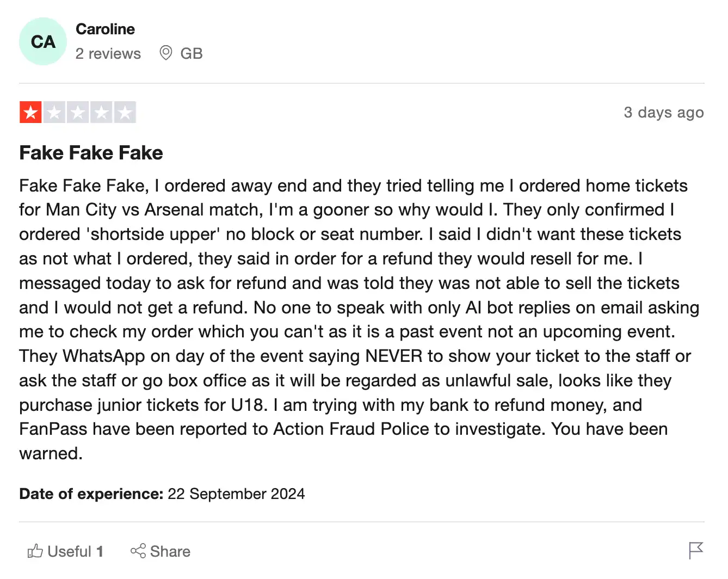Viewport: 728px width, 579px height.
Task: Open the review titled Fake Fake Fake
Action: tap(91, 153)
